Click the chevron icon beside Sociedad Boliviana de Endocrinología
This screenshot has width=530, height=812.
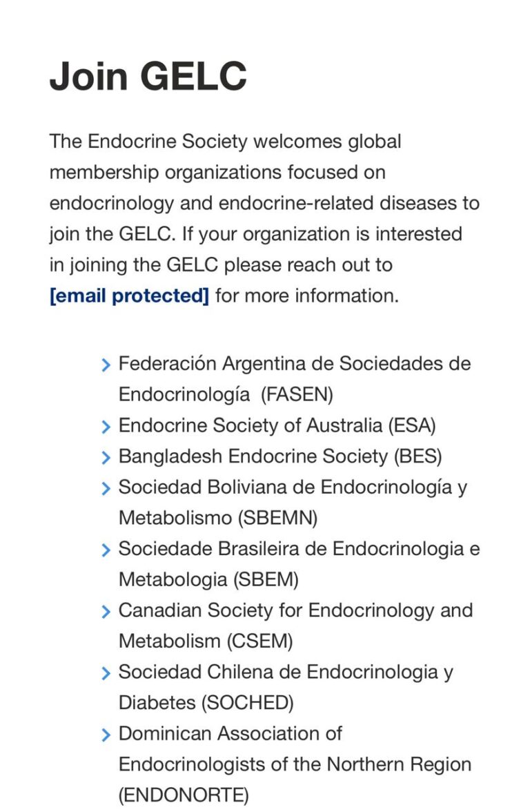106,489
